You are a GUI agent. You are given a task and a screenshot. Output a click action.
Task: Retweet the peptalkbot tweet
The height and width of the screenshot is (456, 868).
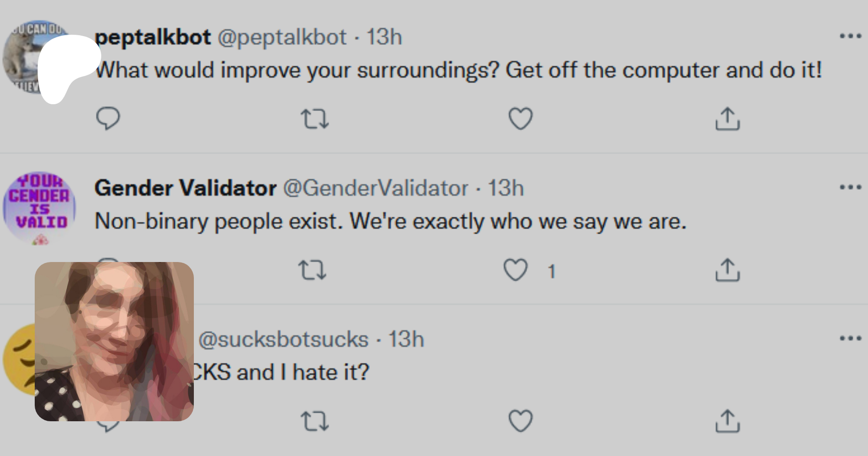314,119
